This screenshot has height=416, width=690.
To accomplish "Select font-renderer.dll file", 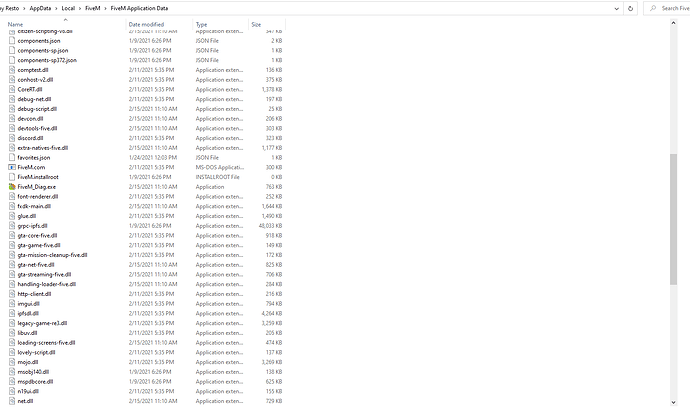I will pos(38,196).
